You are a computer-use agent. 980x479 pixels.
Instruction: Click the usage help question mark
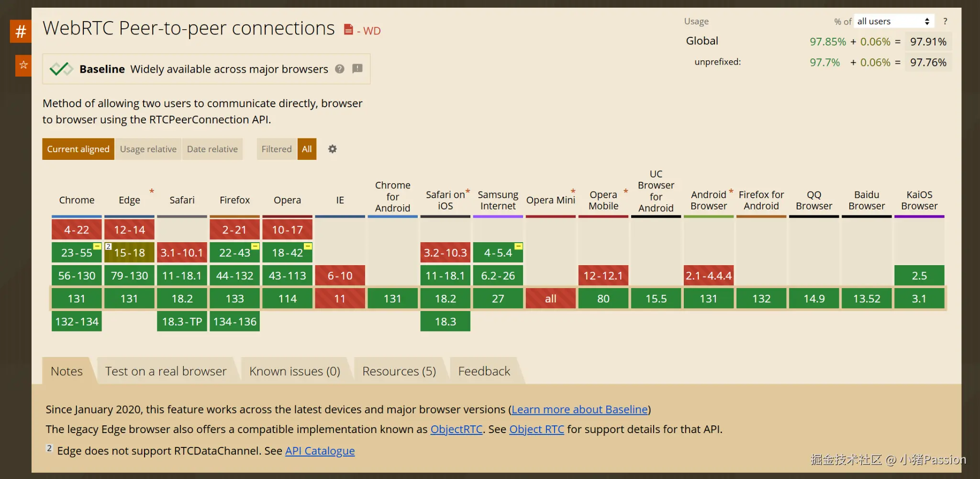[x=945, y=22]
